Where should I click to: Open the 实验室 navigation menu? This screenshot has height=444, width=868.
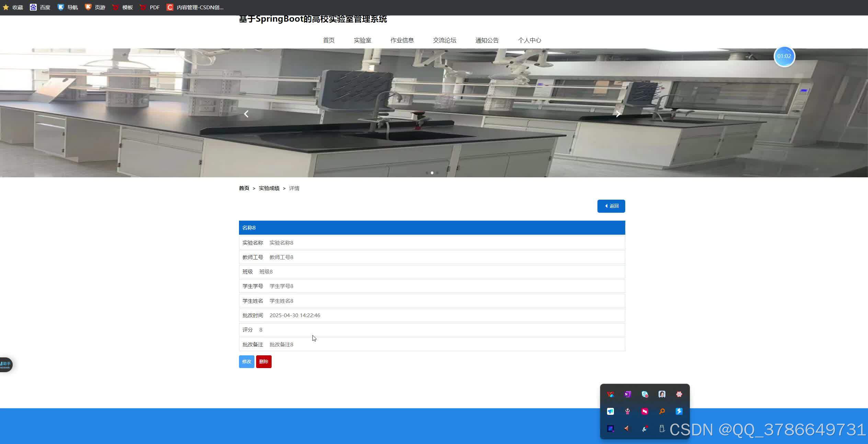tap(362, 40)
